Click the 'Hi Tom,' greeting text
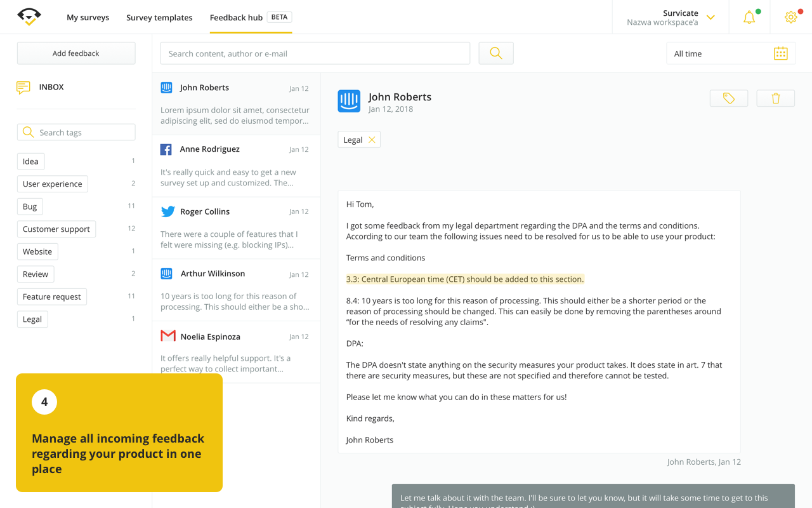This screenshot has width=812, height=508. [360, 204]
